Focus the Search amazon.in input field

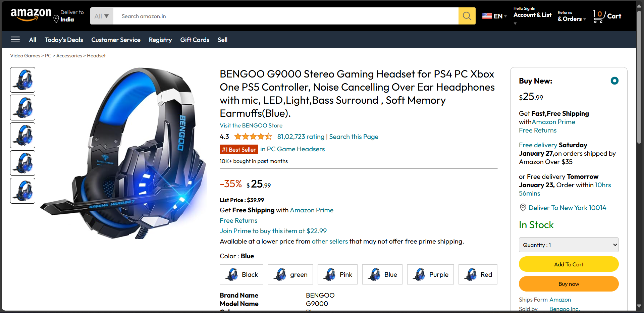tap(286, 16)
